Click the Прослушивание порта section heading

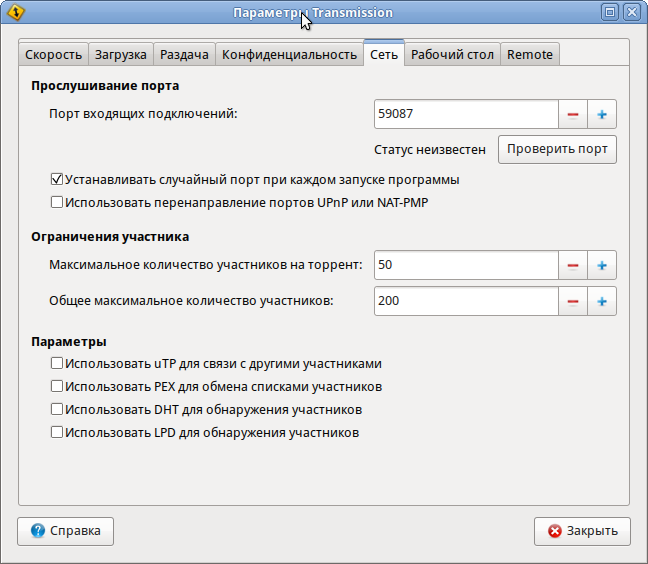(x=105, y=86)
